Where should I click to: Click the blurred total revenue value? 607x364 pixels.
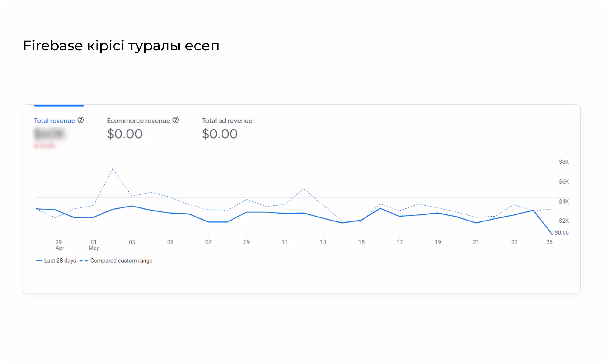(x=49, y=133)
